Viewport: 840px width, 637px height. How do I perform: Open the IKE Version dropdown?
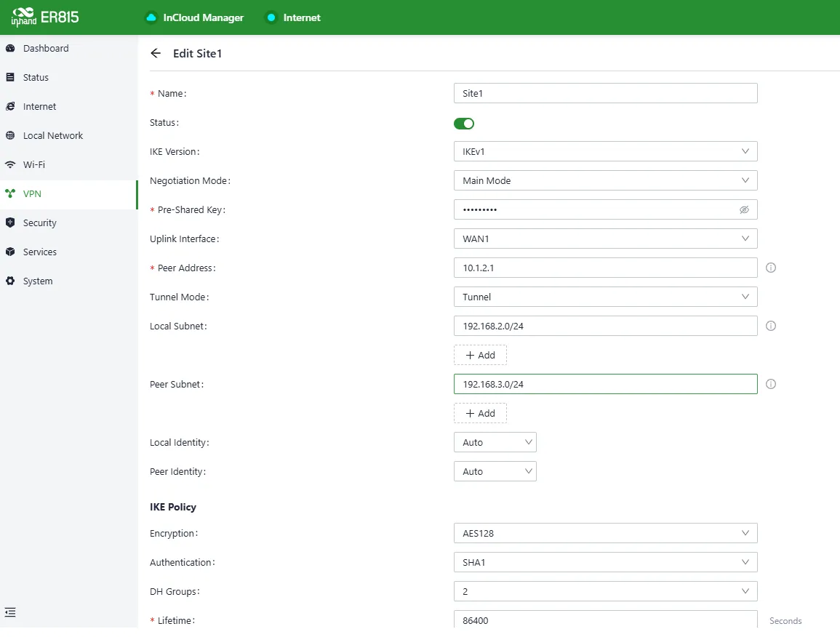(605, 152)
